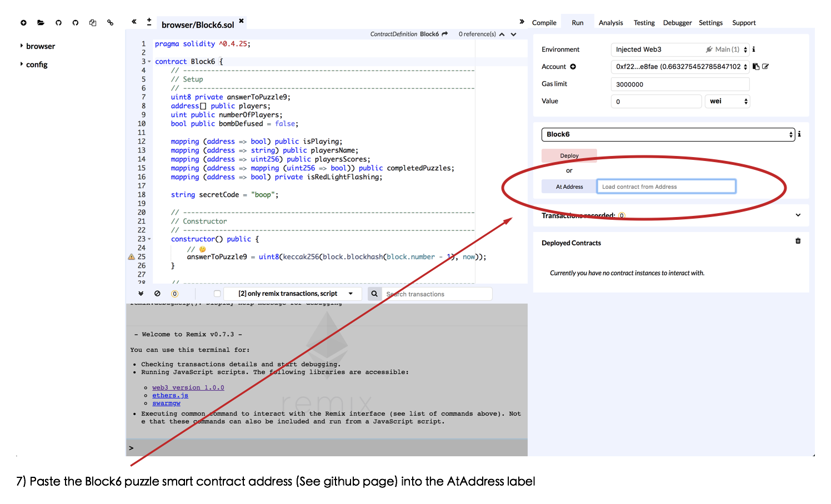
Task: Expand the Transactions recorded section
Action: [x=798, y=215]
